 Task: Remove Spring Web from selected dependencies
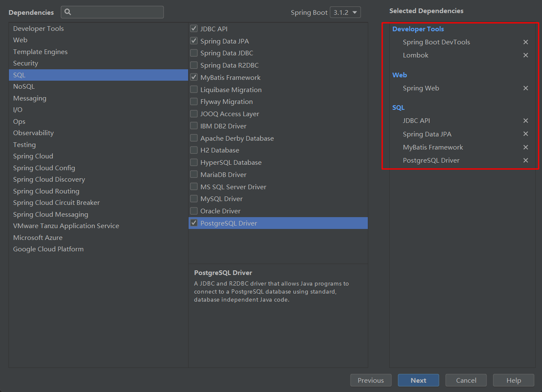point(526,88)
